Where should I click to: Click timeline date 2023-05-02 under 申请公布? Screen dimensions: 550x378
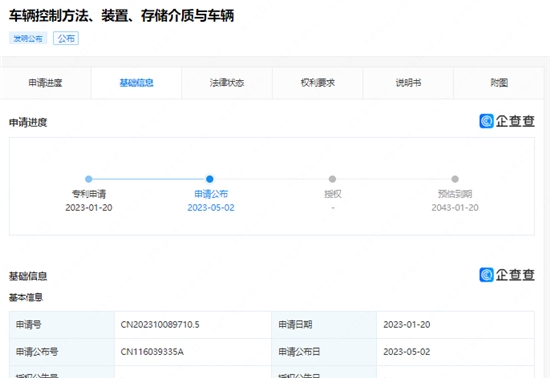coord(211,208)
